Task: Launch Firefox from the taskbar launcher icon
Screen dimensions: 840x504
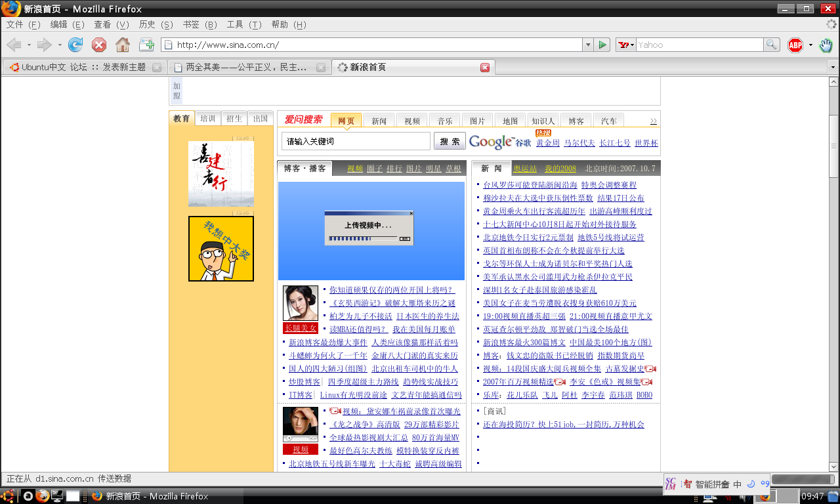Action: coord(43,496)
